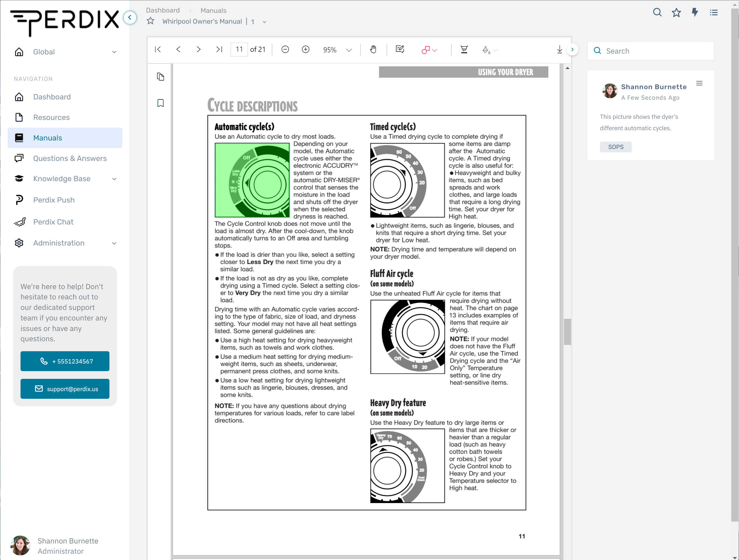Open the annotation edit tool

click(400, 50)
